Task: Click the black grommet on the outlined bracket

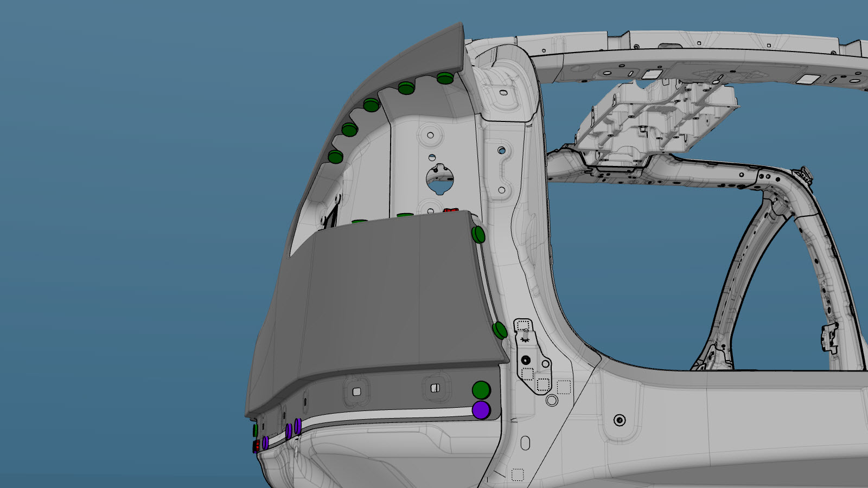Action: pyautogui.click(x=525, y=360)
